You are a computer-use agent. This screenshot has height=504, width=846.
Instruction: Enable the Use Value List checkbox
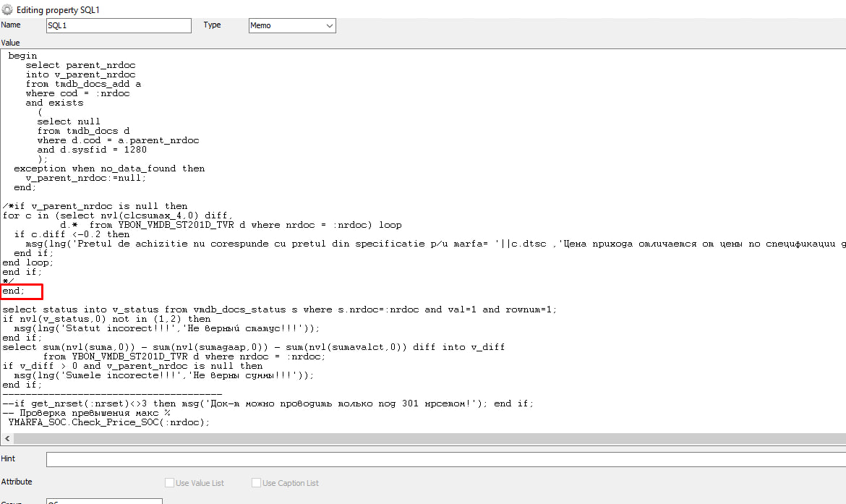[169, 482]
